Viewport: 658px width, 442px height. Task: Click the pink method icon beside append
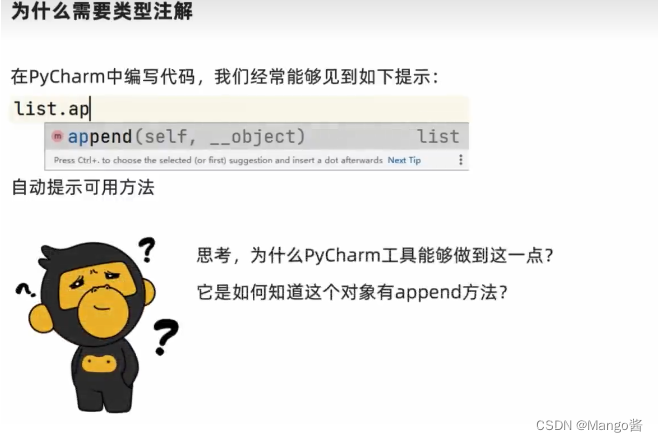[x=57, y=136]
